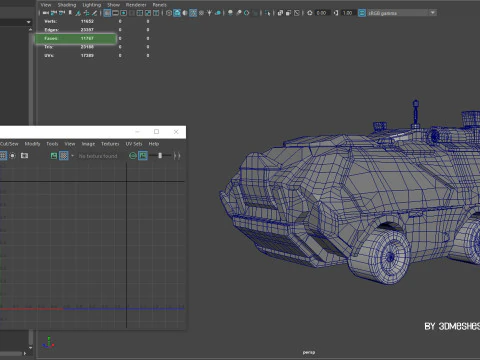Open the viewport Renderer menu

136,5
